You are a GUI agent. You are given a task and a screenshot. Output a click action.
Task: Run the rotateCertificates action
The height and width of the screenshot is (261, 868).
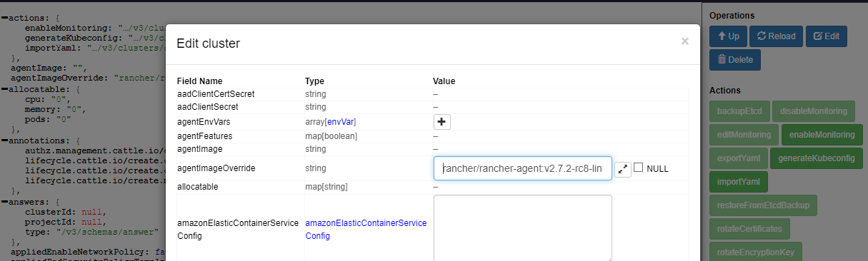(x=749, y=230)
